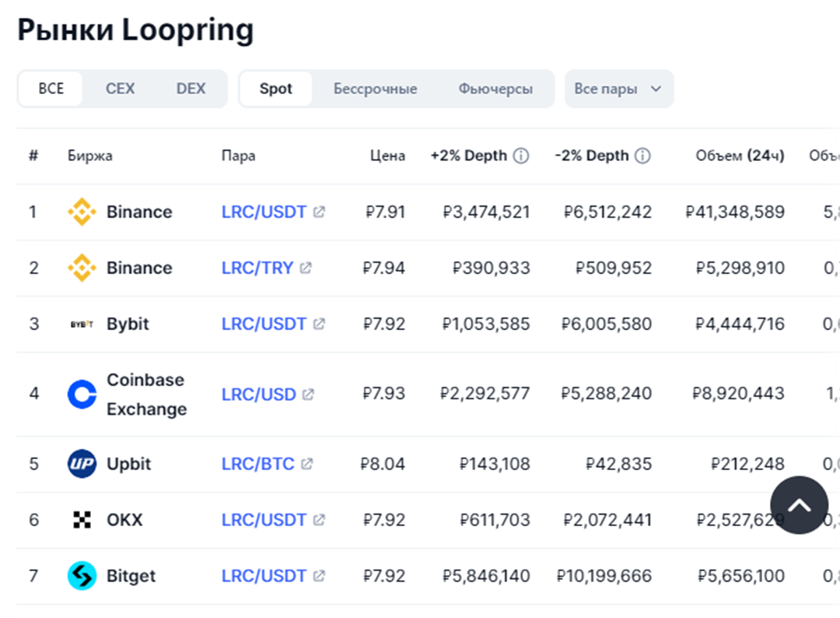Open the Bybit LRC/USDT pair link
This screenshot has width=840, height=618.
[264, 324]
